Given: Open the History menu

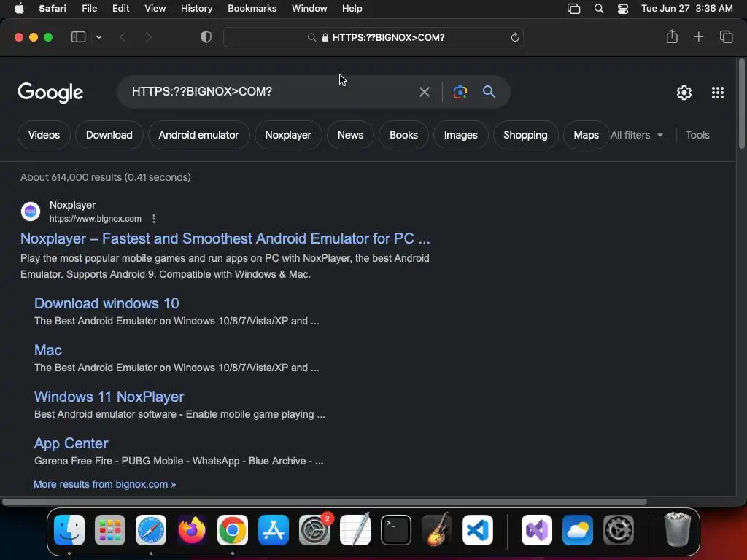Looking at the screenshot, I should point(196,8).
